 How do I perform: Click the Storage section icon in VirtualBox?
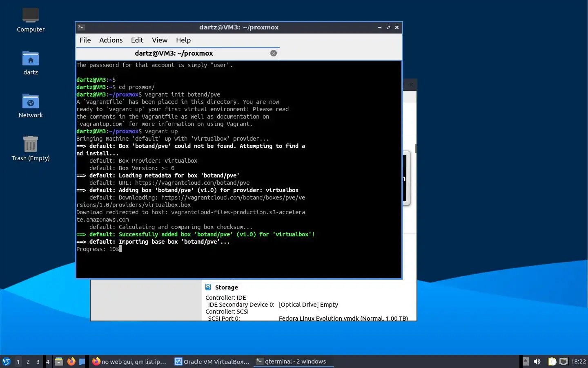click(x=208, y=287)
